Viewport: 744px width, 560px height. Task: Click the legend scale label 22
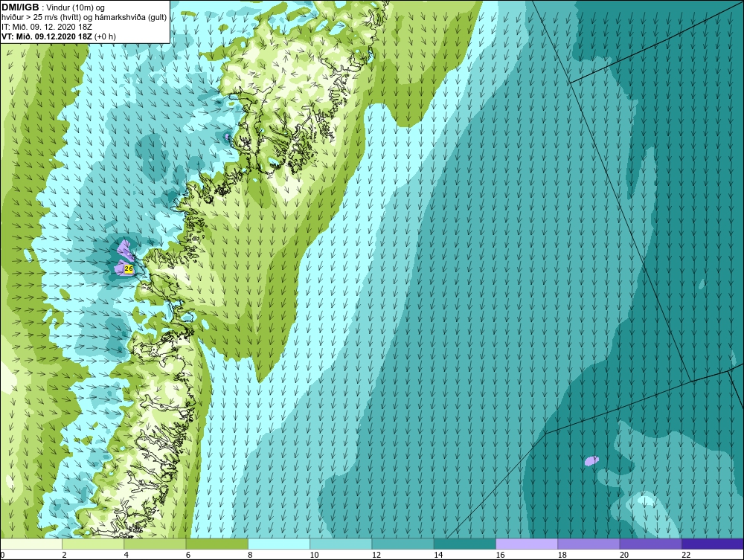(686, 556)
